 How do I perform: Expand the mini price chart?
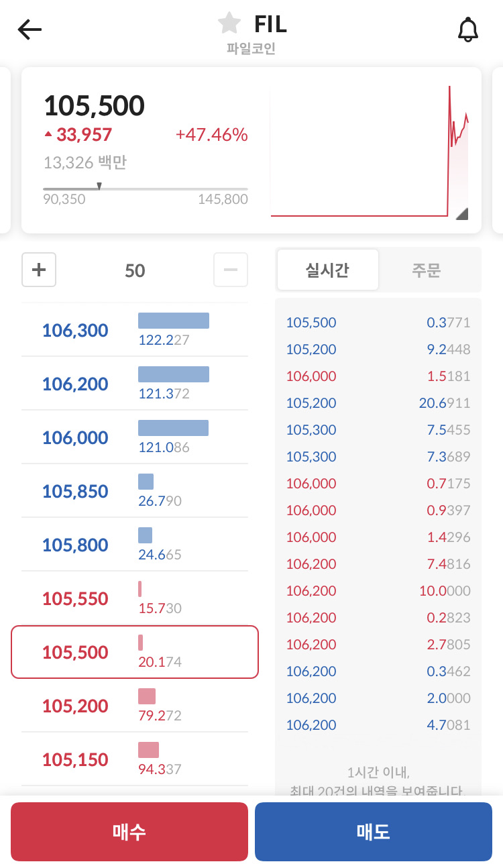click(x=461, y=213)
